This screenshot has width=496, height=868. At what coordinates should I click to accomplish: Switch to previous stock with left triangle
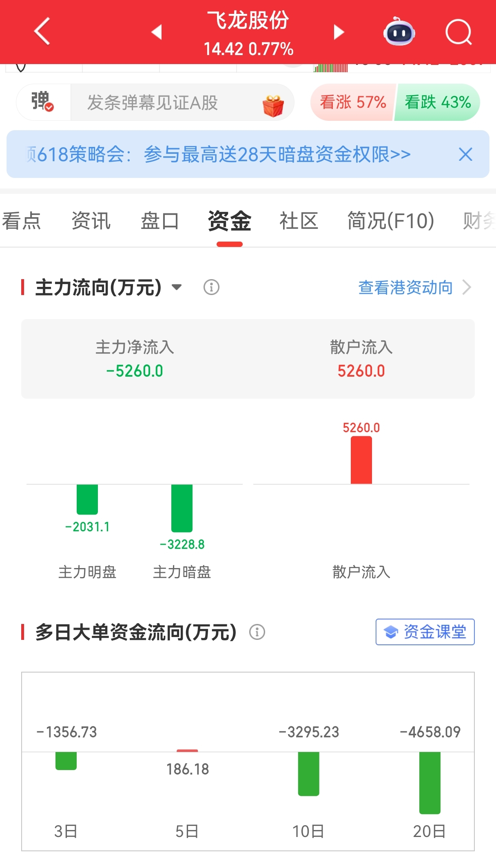coord(157,32)
